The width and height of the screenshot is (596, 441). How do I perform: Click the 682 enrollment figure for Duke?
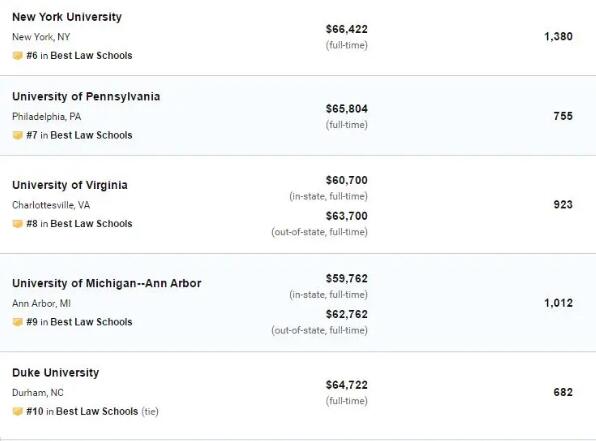563,392
